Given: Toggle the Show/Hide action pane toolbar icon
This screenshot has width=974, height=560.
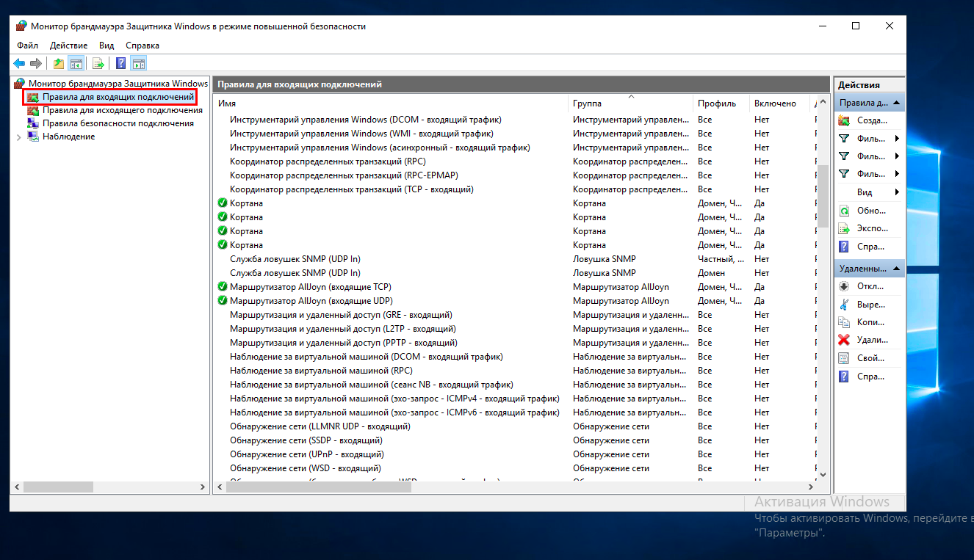Looking at the screenshot, I should [139, 64].
